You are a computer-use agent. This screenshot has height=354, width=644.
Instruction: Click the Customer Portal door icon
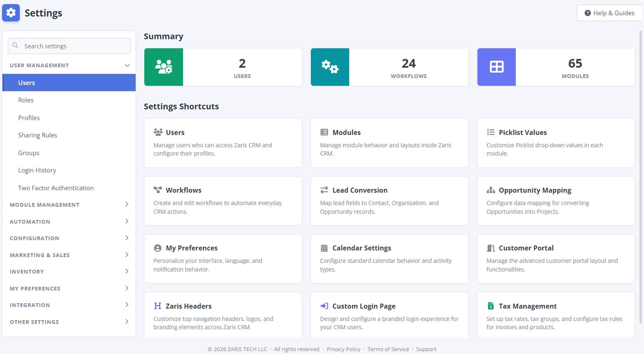(490, 248)
